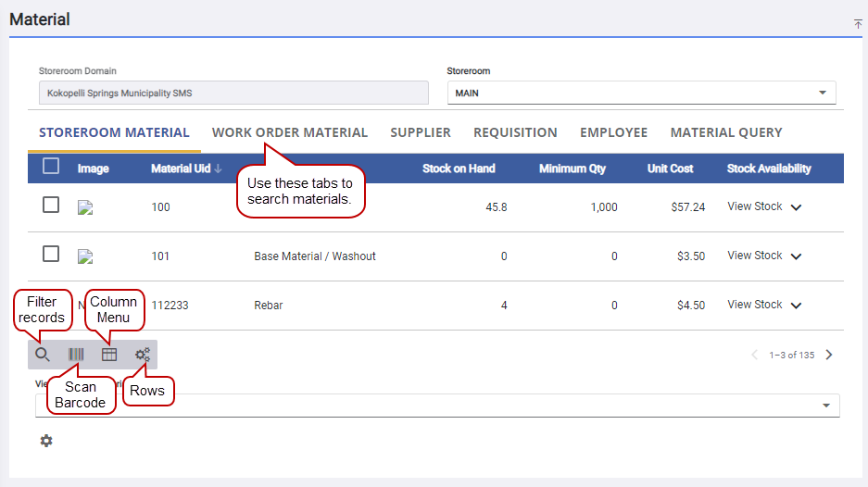Click the Filter records magnifier icon

tap(43, 355)
